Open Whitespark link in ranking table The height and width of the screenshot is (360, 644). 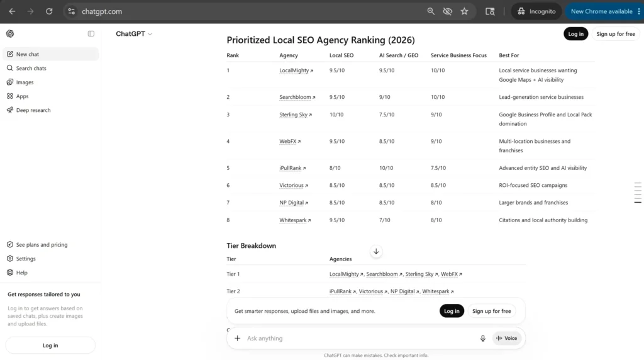pyautogui.click(x=295, y=220)
